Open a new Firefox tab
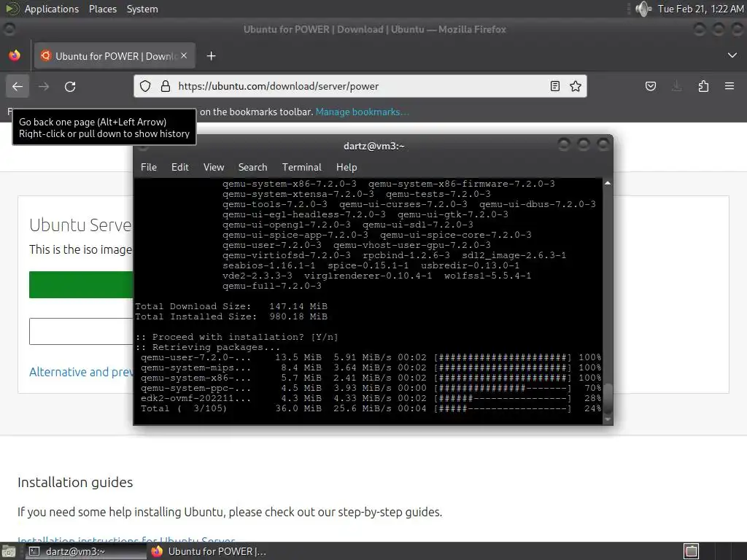 click(211, 56)
